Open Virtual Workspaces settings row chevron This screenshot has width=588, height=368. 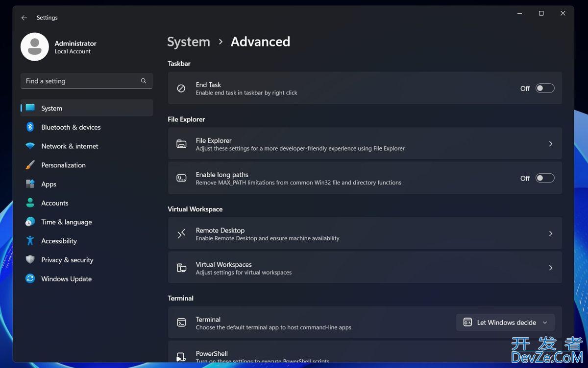tap(550, 268)
